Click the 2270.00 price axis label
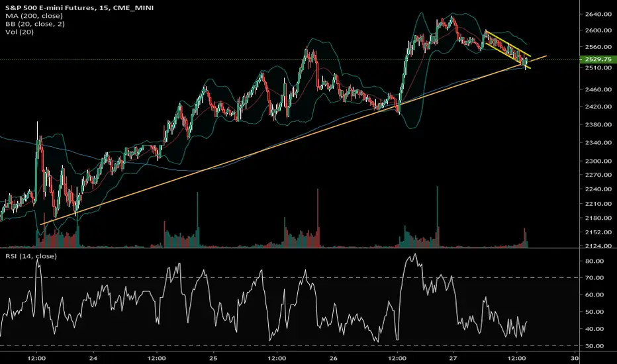Screen dimensions: 617x364 (598, 175)
